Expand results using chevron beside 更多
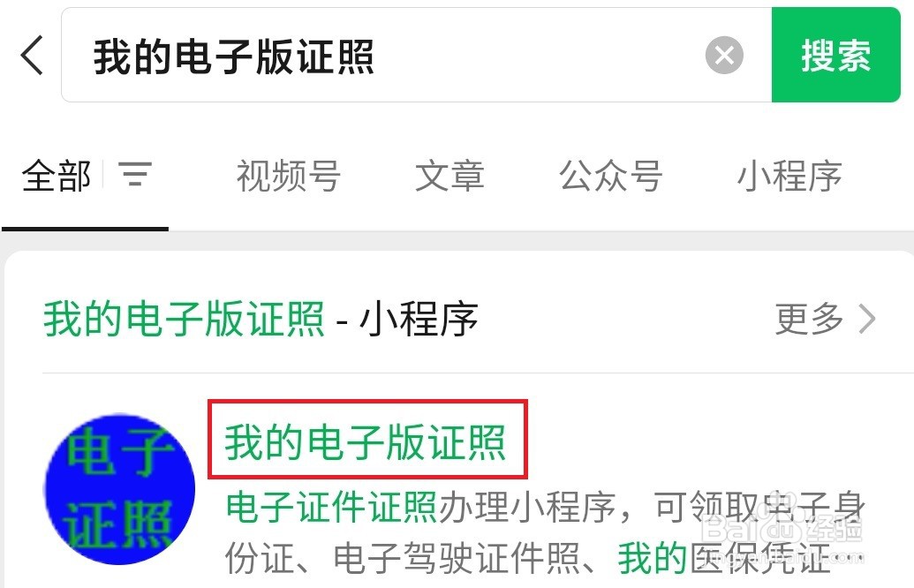The image size is (914, 588). (x=867, y=320)
